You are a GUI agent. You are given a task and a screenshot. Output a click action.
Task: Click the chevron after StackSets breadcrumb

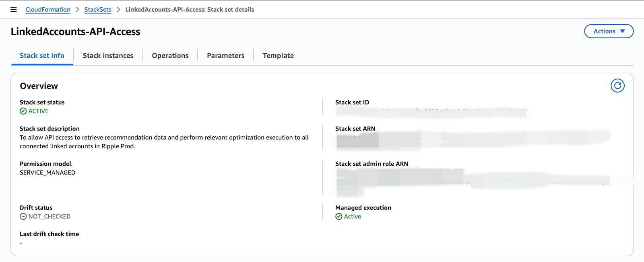118,10
